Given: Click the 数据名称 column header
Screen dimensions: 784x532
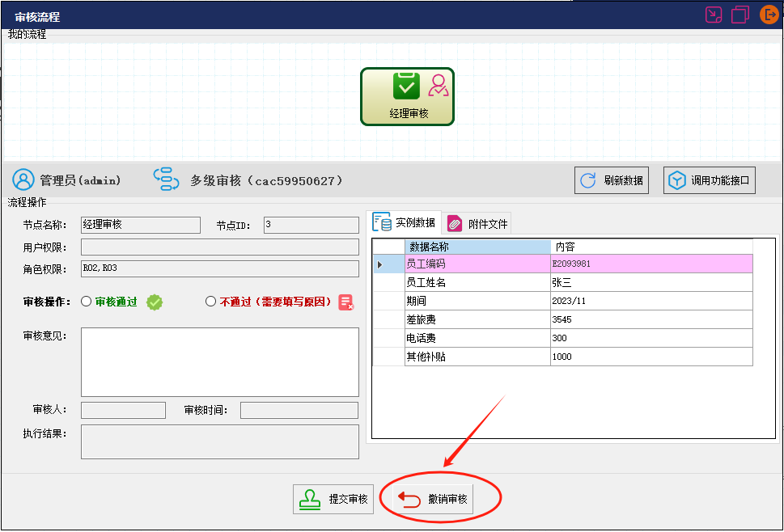Looking at the screenshot, I should pyautogui.click(x=477, y=247).
